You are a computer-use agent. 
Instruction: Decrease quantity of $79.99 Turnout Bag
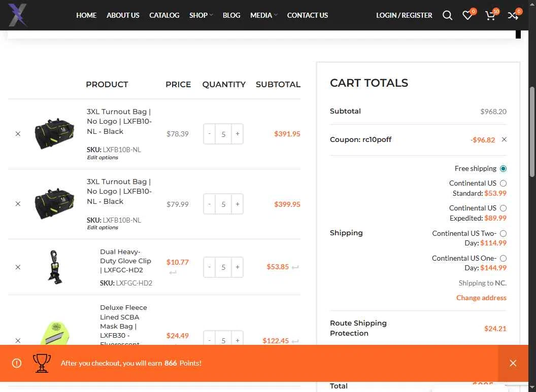pyautogui.click(x=209, y=204)
